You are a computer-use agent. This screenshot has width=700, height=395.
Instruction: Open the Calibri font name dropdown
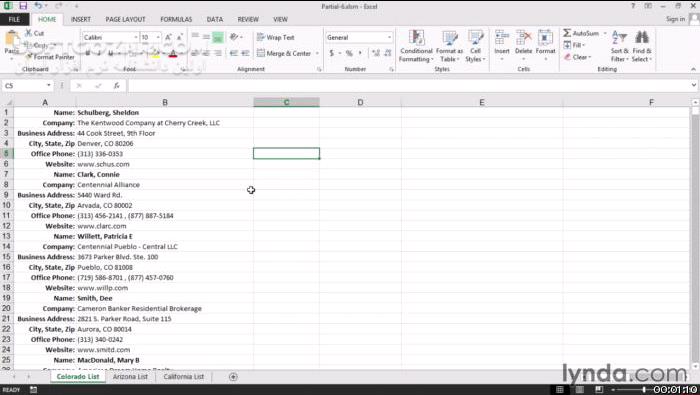click(x=135, y=37)
